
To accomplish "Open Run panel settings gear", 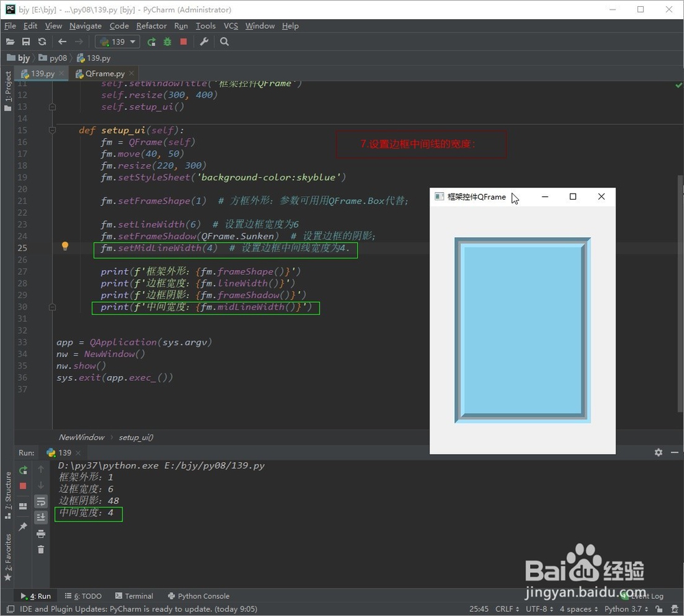I will coord(658,453).
